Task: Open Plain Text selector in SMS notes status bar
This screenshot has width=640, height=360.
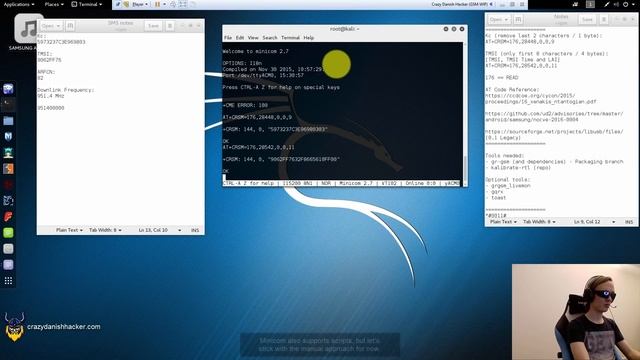Action: (69, 230)
